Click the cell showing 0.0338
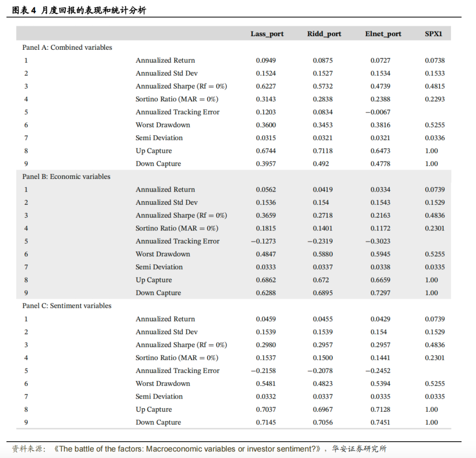 380,267
